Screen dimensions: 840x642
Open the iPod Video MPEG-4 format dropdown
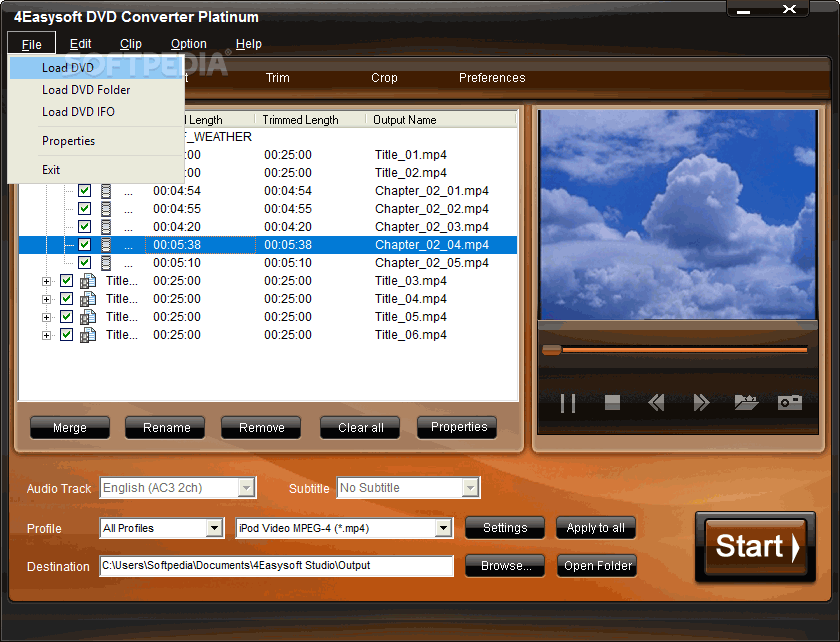coord(442,528)
